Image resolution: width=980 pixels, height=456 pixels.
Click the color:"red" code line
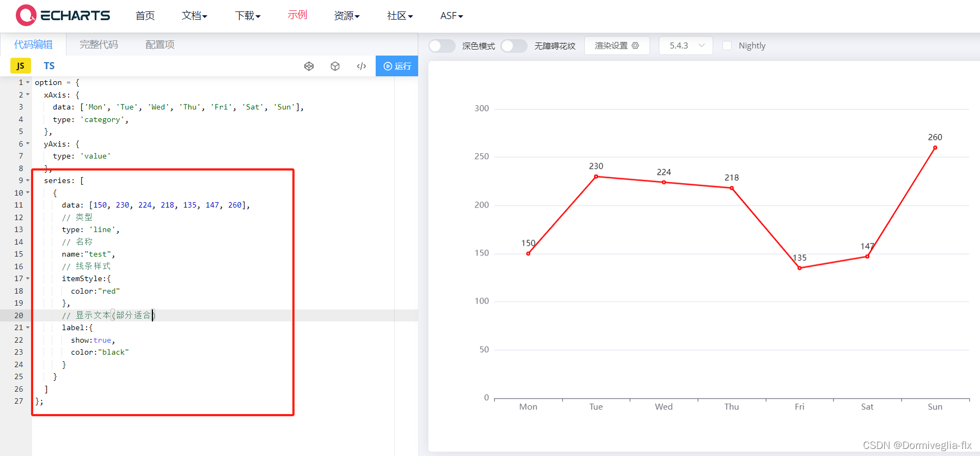pyautogui.click(x=95, y=291)
